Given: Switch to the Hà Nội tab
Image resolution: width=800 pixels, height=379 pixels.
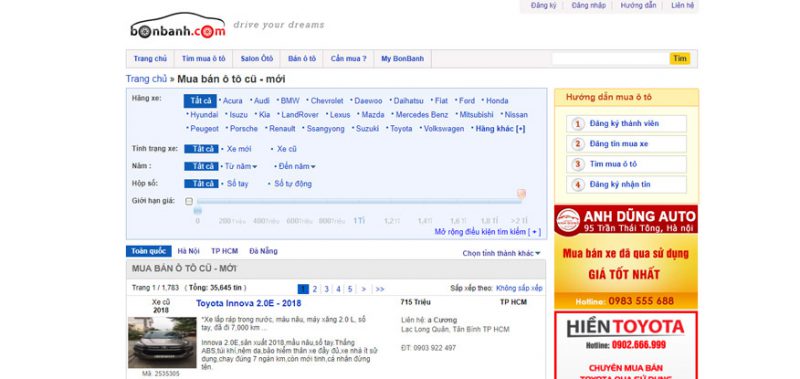Looking at the screenshot, I should pos(188,251).
